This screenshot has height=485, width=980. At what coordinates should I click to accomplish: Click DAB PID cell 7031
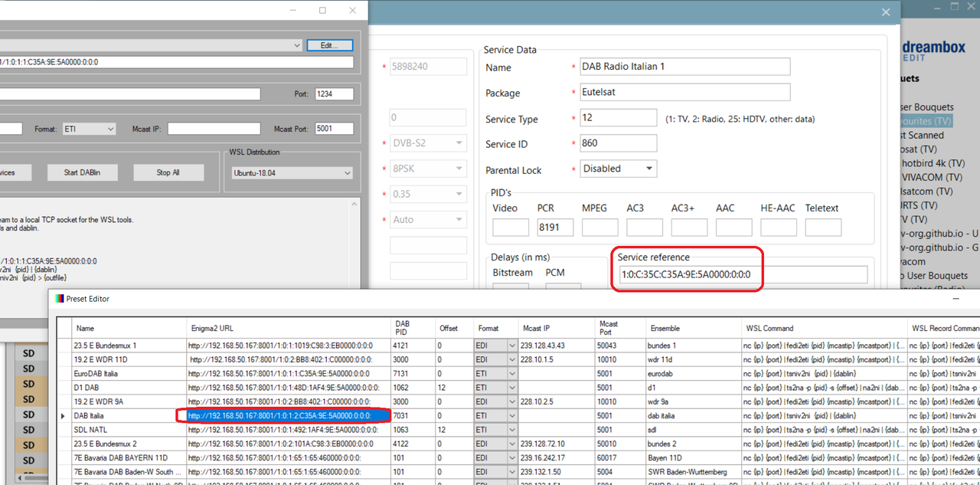[x=413, y=415]
